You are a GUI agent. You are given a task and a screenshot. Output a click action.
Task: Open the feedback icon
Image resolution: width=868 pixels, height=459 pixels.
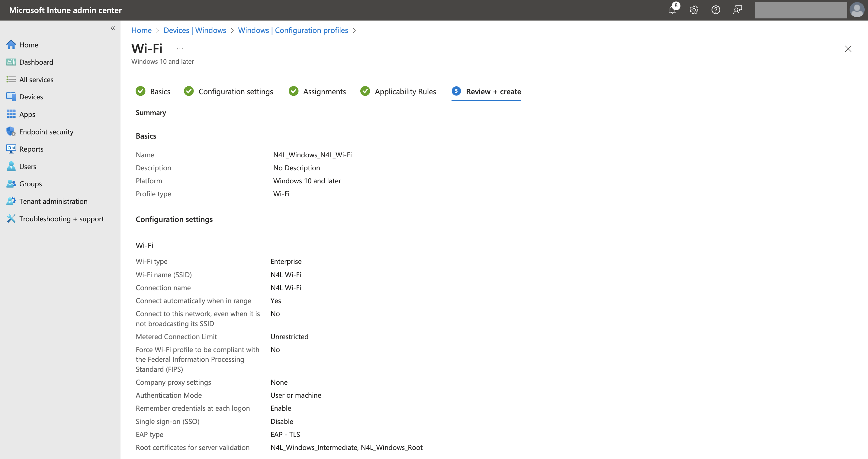coord(738,10)
